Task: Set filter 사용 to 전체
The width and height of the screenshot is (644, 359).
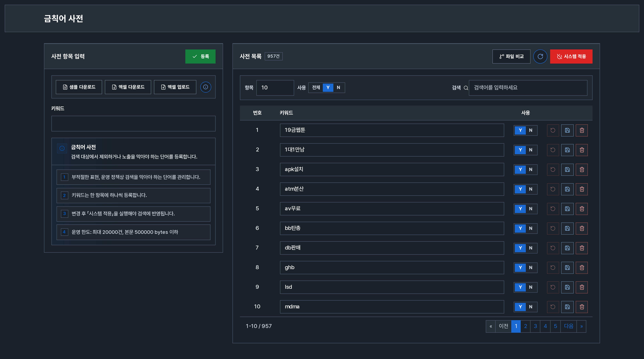Action: point(316,87)
